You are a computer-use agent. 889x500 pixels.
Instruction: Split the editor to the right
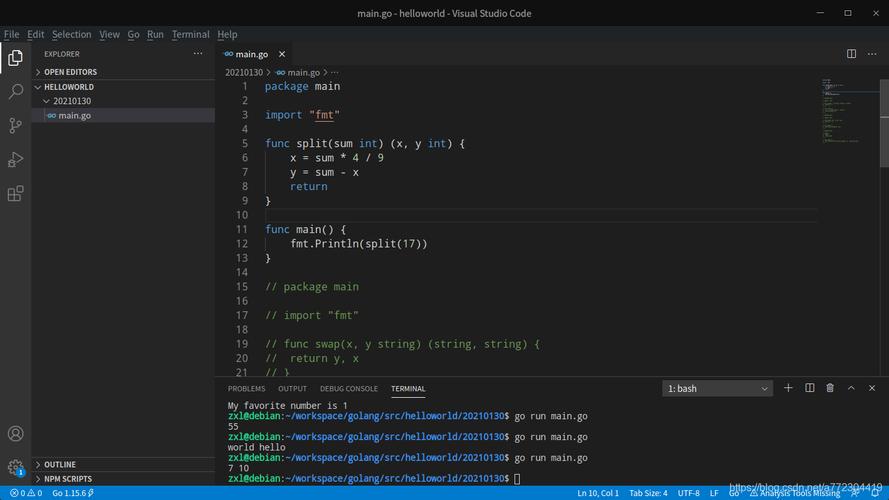pyautogui.click(x=852, y=54)
